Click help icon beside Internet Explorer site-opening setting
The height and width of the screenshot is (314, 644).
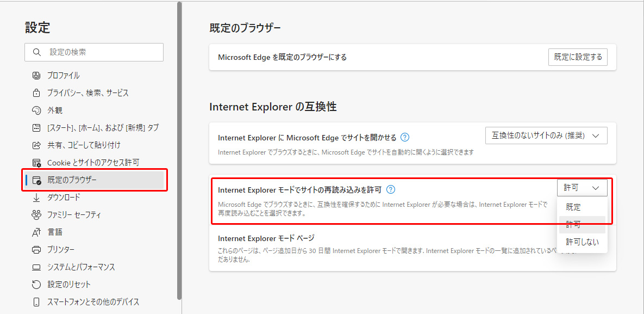click(404, 138)
